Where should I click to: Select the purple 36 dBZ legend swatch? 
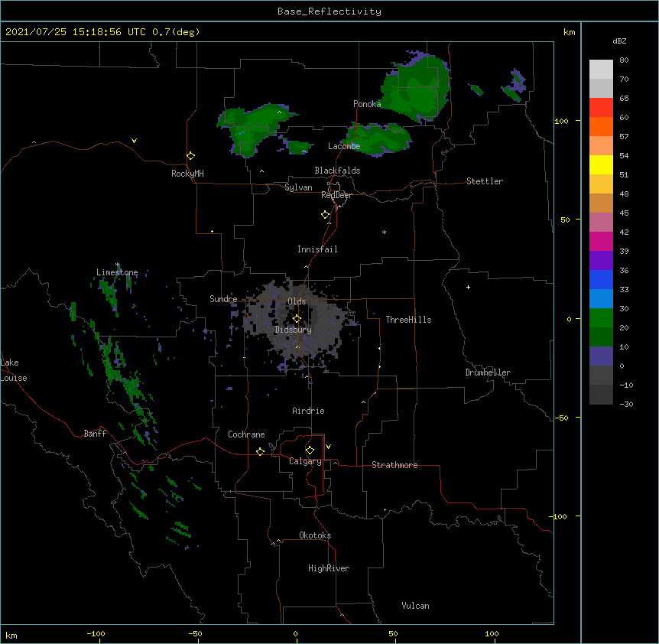(x=601, y=261)
